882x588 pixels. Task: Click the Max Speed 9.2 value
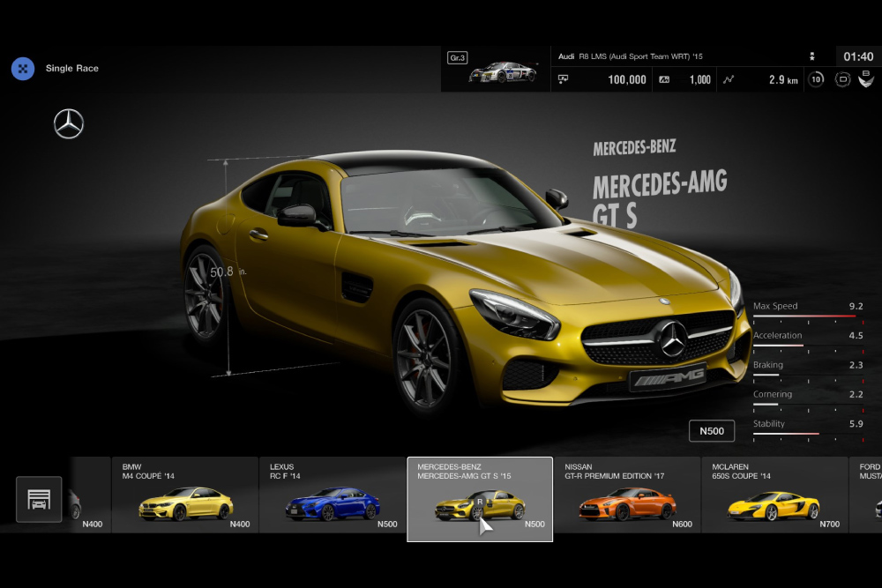pos(856,307)
